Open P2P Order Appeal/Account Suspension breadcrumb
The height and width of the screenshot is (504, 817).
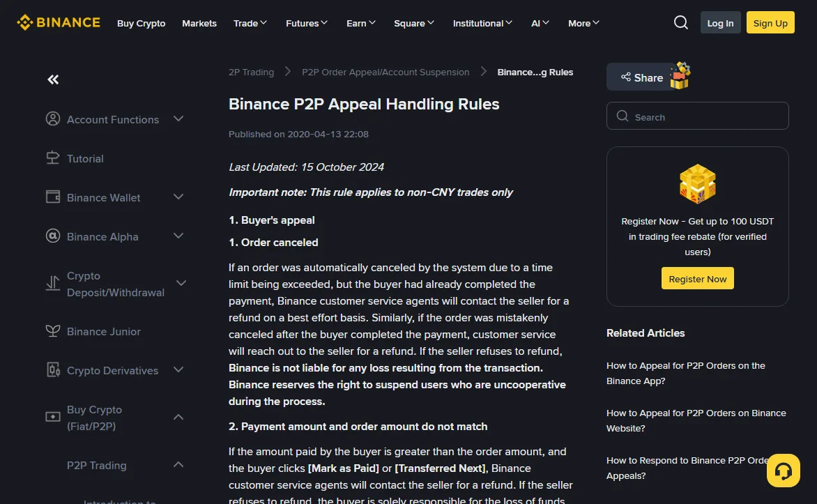pyautogui.click(x=385, y=72)
